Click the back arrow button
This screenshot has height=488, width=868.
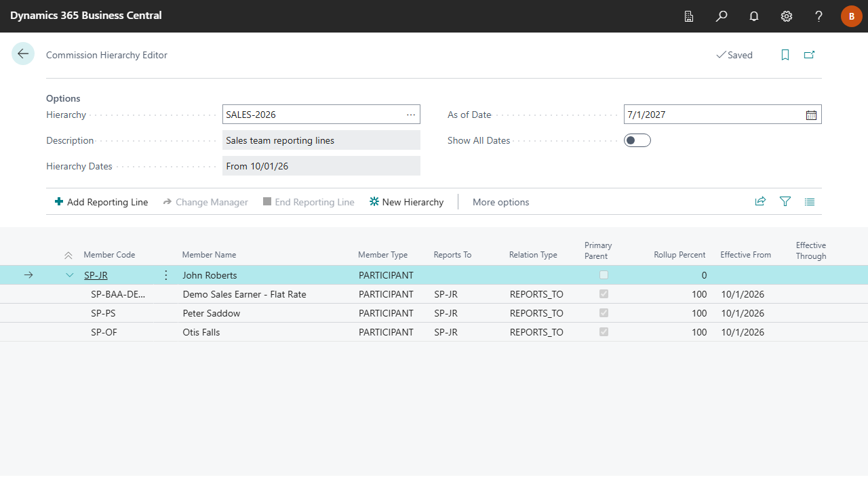coord(23,54)
